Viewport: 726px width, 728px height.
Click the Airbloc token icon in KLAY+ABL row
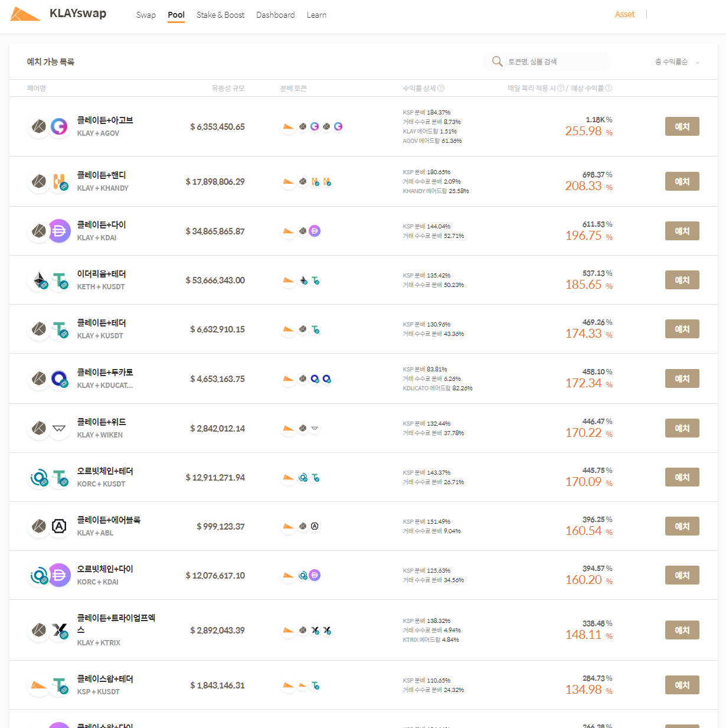pos(59,526)
